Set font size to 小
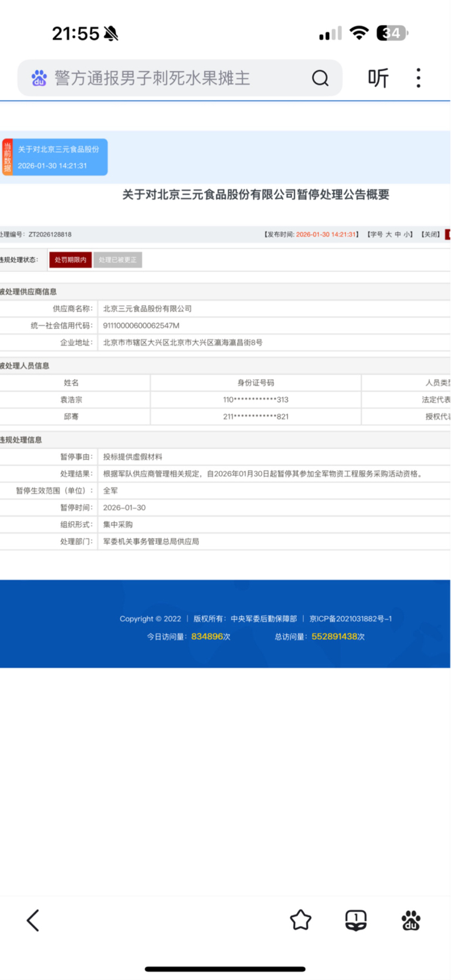The image size is (451, 980). tap(406, 234)
